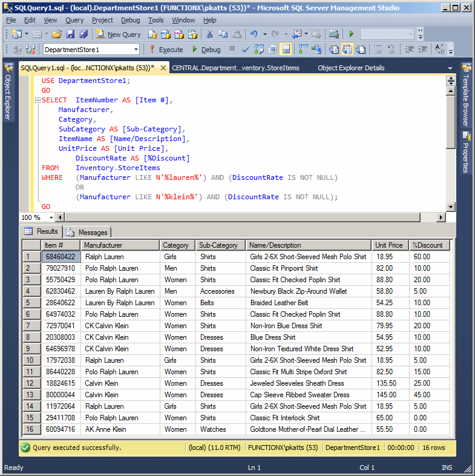Click the Copy icon
Image resolution: width=475 pixels, height=476 pixels.
click(223, 34)
